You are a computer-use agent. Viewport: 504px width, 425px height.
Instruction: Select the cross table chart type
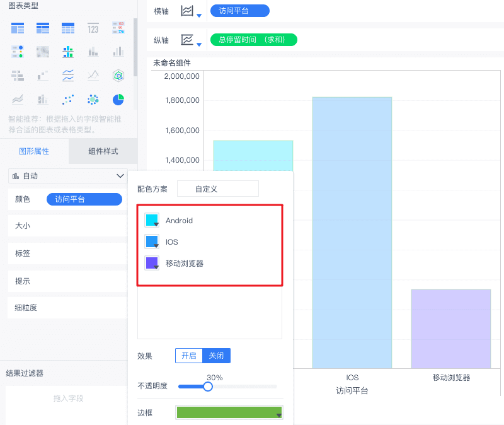tap(43, 28)
